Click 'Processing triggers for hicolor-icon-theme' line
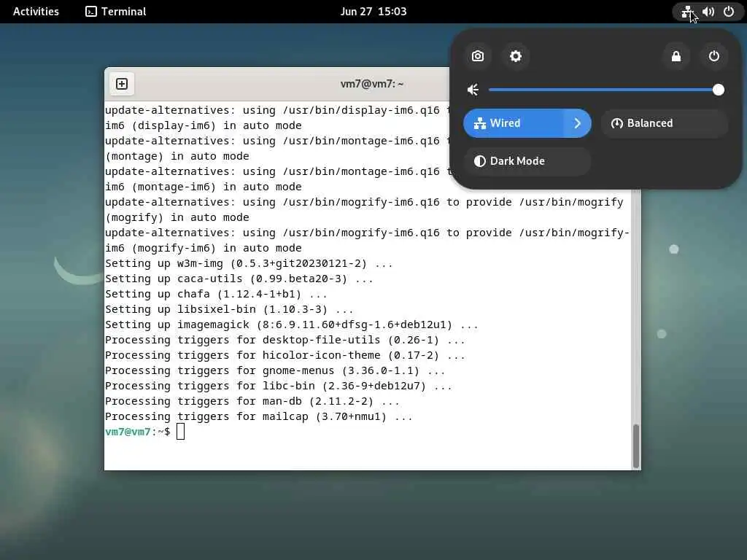Viewport: 747px width, 560px height. (x=285, y=355)
